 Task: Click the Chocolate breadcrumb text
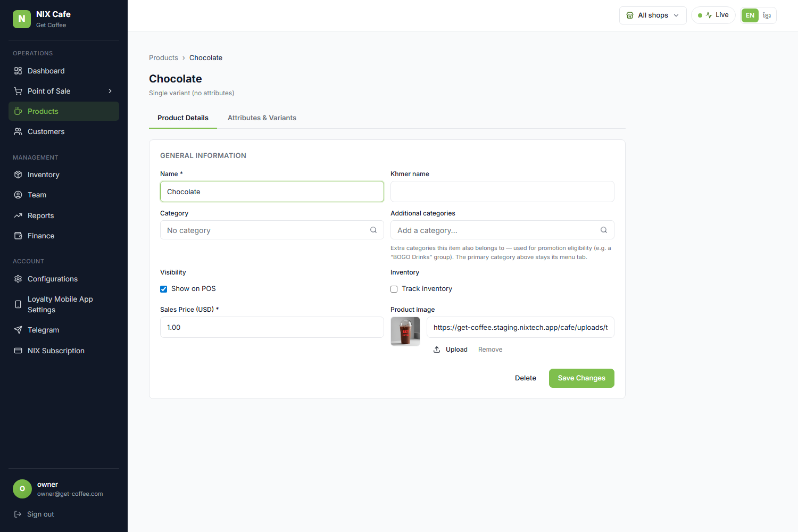tap(206, 57)
